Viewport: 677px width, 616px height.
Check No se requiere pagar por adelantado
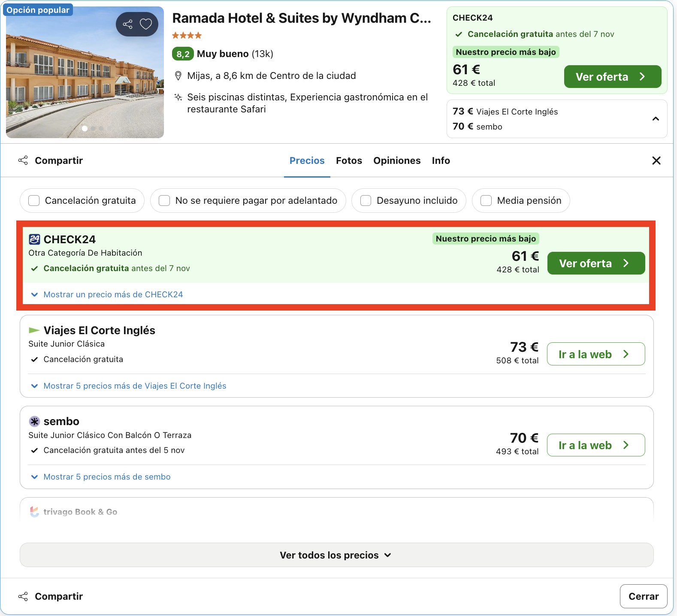pos(164,200)
